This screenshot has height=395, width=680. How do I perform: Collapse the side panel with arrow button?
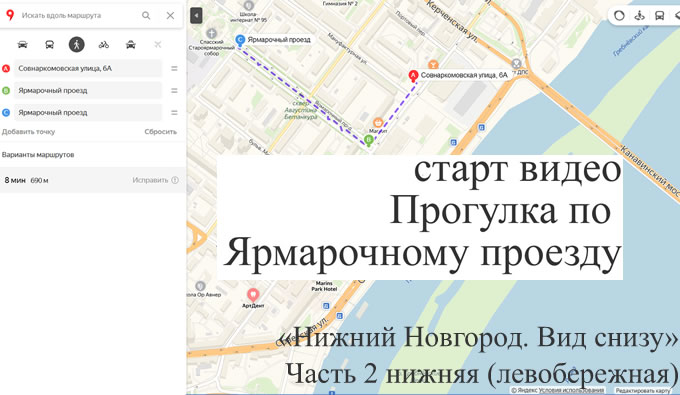pos(196,16)
